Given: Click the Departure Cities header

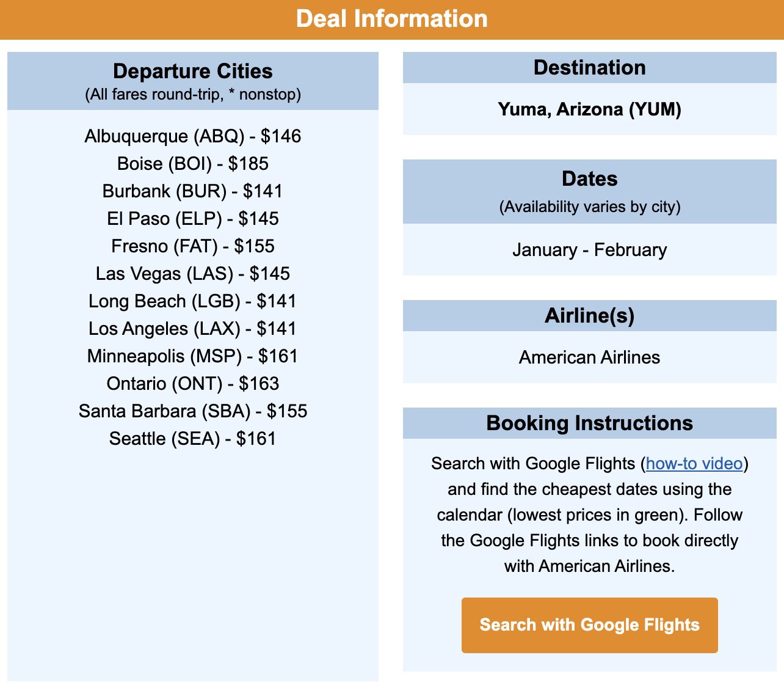Looking at the screenshot, I should coord(193,71).
